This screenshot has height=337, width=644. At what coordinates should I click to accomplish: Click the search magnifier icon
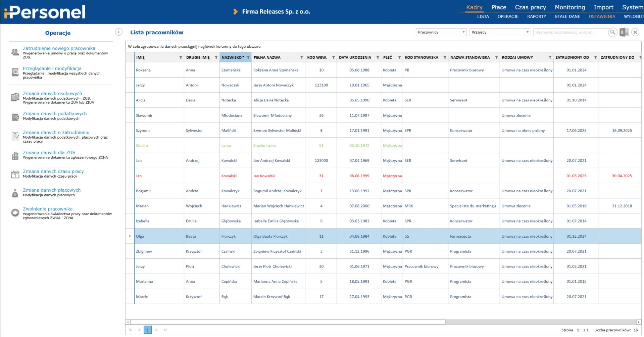click(612, 32)
